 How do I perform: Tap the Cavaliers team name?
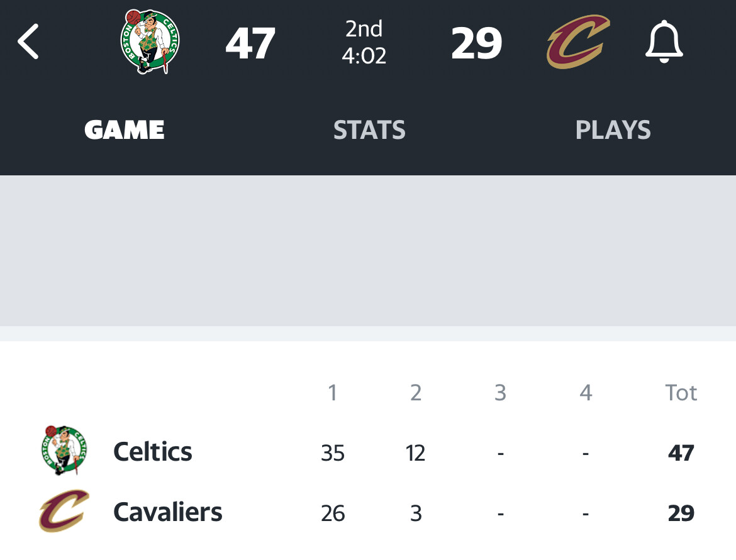point(168,513)
